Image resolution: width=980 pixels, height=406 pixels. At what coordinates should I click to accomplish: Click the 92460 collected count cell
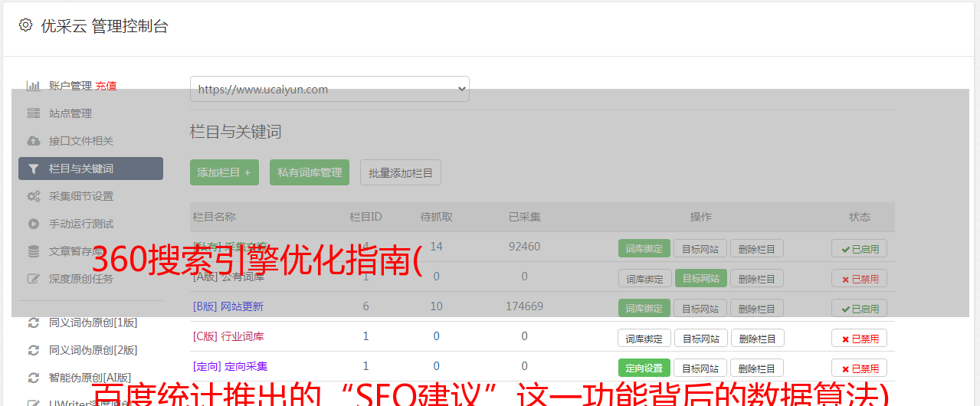(x=525, y=247)
